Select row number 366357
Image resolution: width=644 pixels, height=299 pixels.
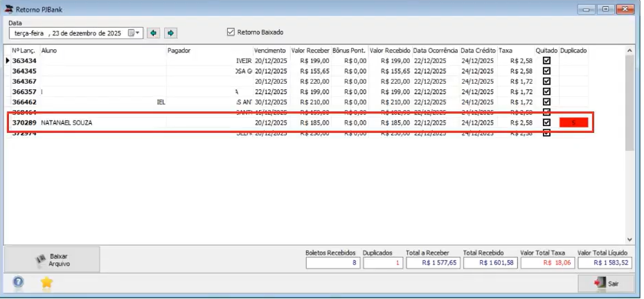tap(24, 91)
